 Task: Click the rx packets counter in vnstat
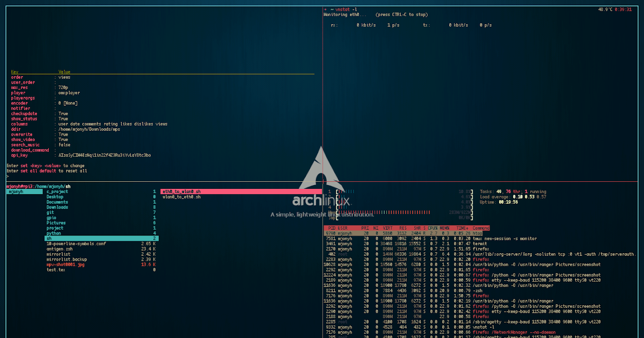[x=393, y=25]
